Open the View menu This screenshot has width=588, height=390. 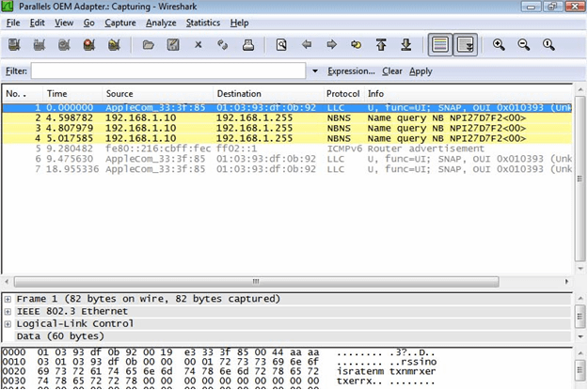pos(64,23)
